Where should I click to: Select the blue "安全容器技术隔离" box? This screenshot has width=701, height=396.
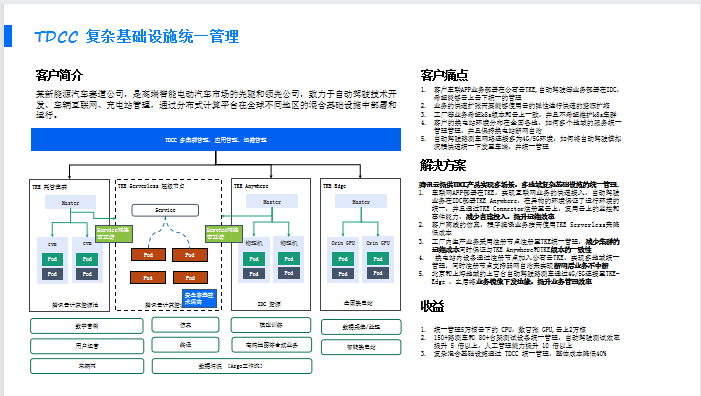(199, 299)
